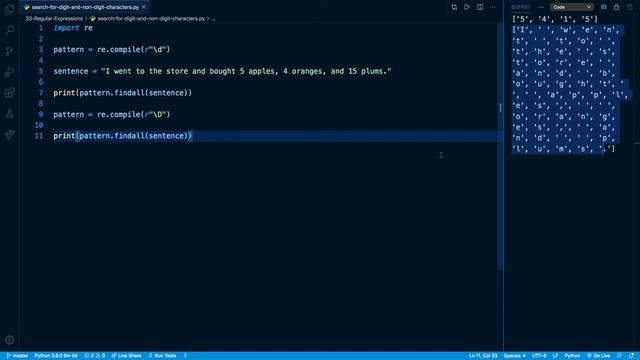This screenshot has height=360, width=640.
Task: Clear the output panel
Action: click(604, 7)
